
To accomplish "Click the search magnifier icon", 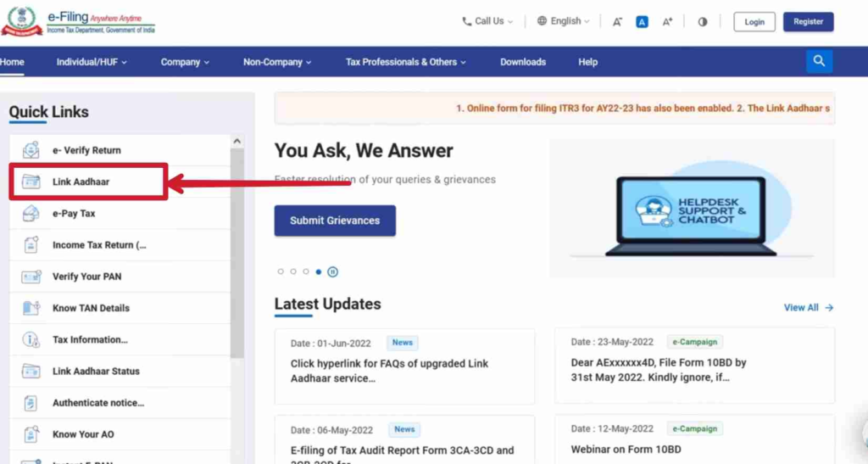I will [x=819, y=61].
